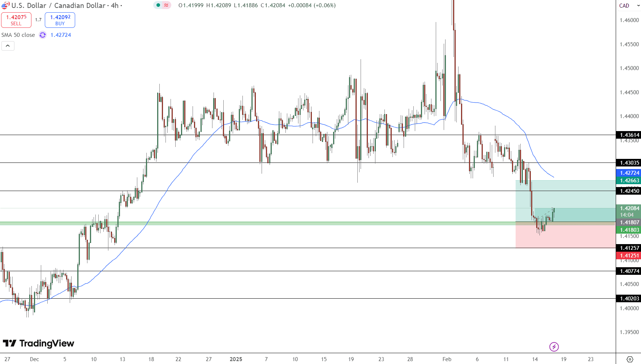
Task: Click the BUY 1.42092 button
Action: (x=60, y=20)
